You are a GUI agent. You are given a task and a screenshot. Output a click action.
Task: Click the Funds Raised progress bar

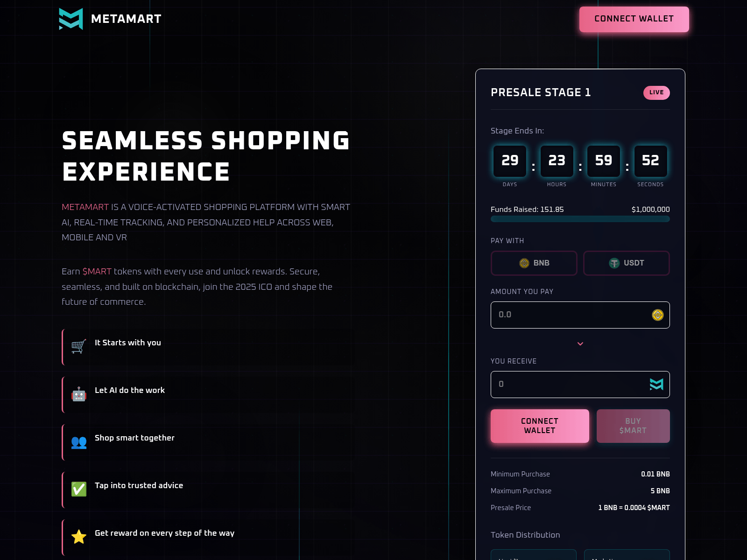pos(580,219)
